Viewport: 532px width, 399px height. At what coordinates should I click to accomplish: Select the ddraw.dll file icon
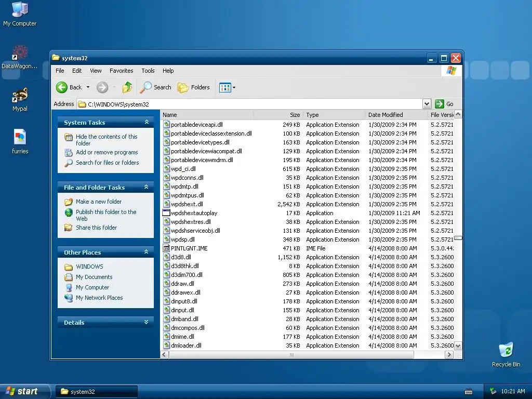tap(166, 284)
